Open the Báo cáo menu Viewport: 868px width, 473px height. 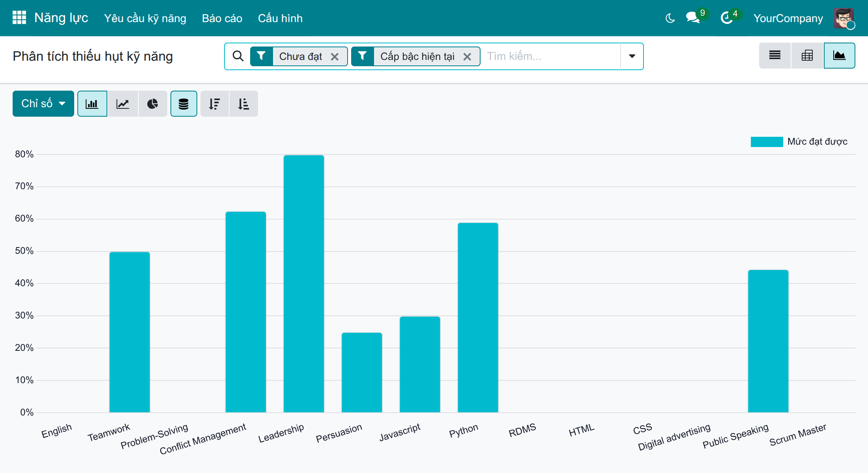pyautogui.click(x=222, y=18)
